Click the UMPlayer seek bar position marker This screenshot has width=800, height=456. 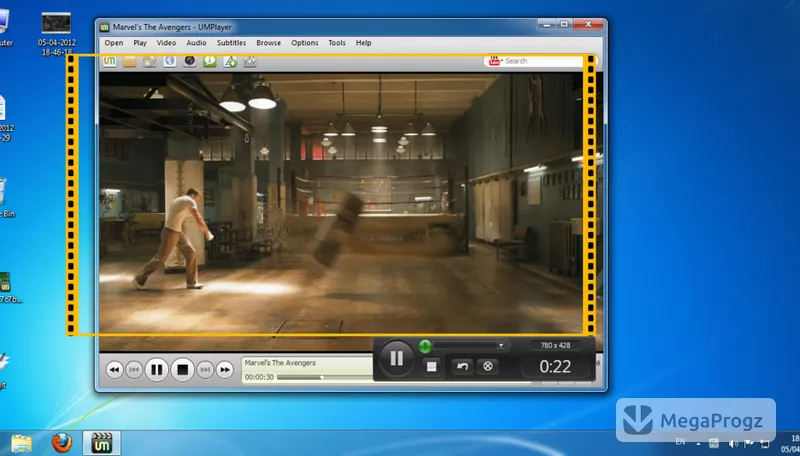[322, 377]
